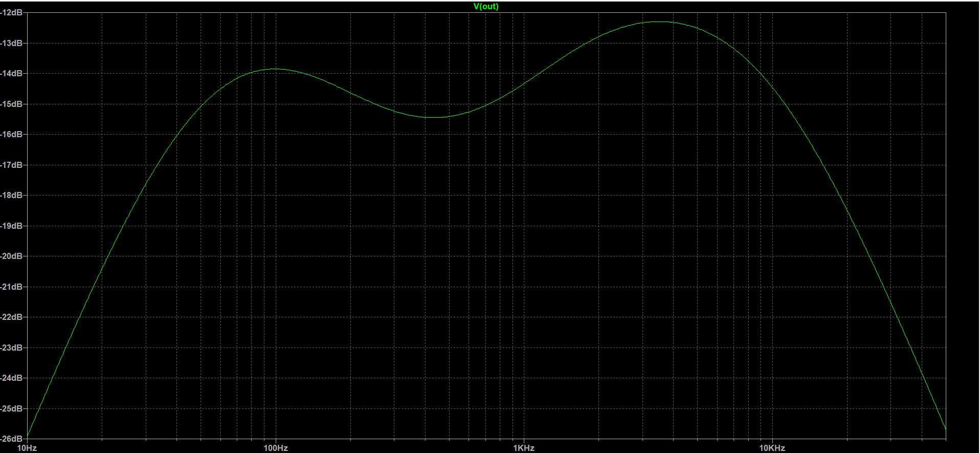Select the -13dB axis label
The image size is (980, 453).
[11, 43]
